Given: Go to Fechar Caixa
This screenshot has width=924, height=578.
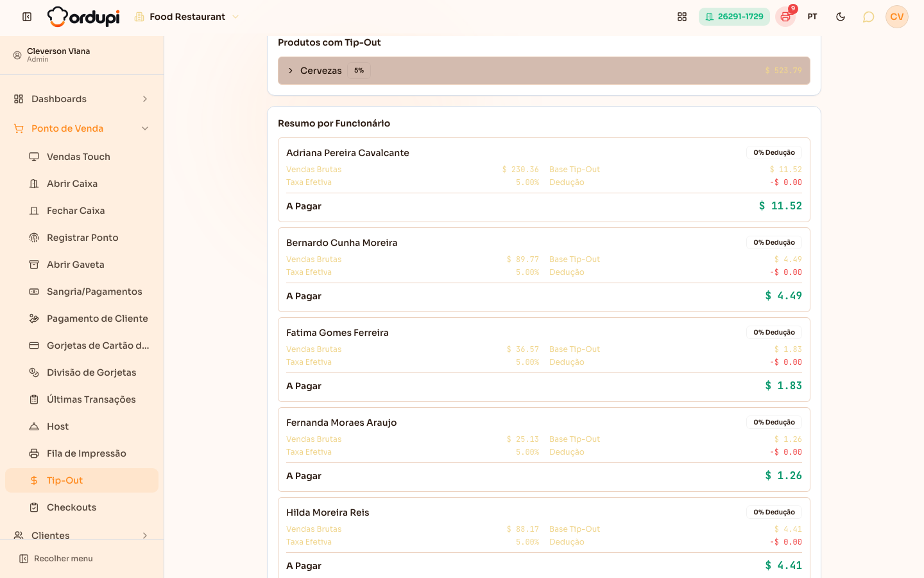Looking at the screenshot, I should [x=81, y=211].
